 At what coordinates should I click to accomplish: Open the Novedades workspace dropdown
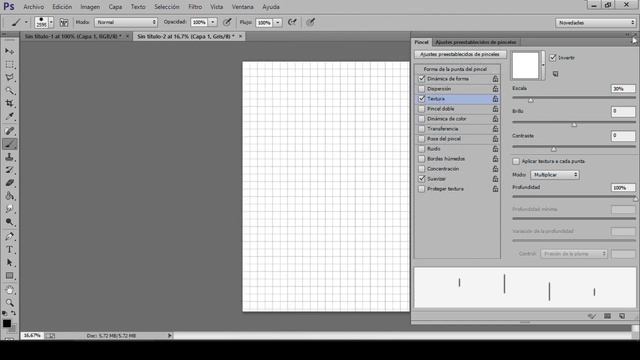click(596, 23)
